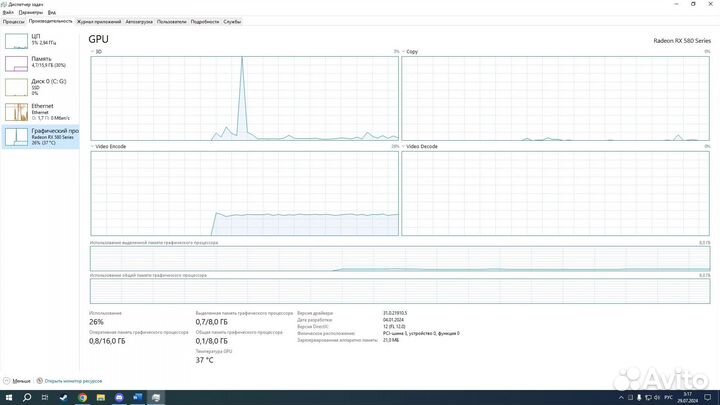Click the Windows Start button
This screenshot has height=405, width=720.
tap(7, 397)
